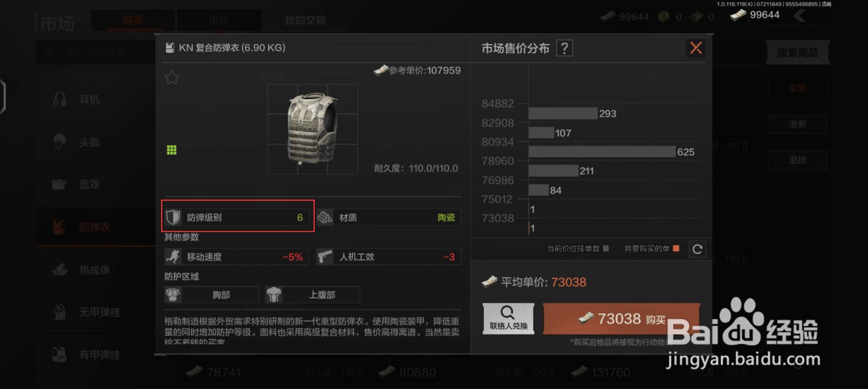Click the armor level shield icon
Image resolution: width=868 pixels, height=389 pixels.
click(173, 217)
